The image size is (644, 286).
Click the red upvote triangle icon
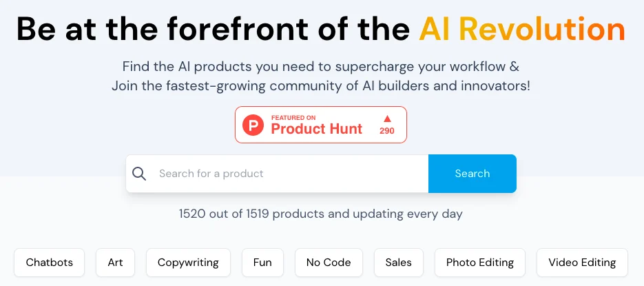[387, 119]
